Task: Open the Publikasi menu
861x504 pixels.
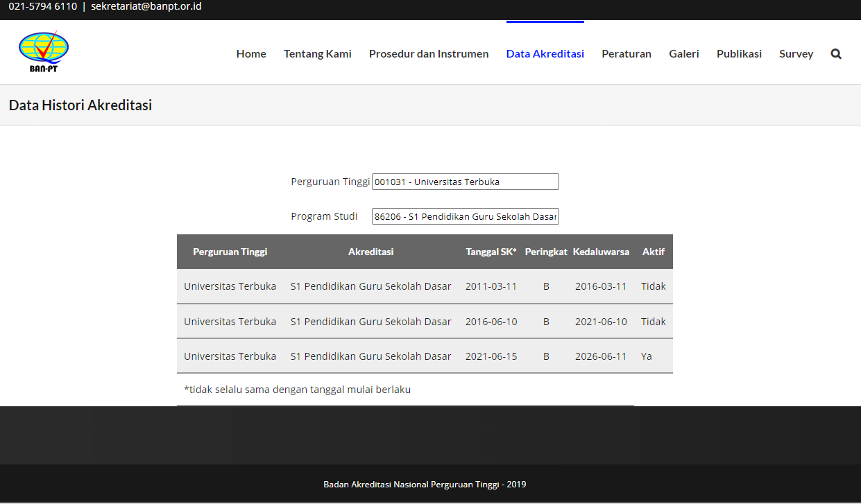Action: tap(739, 53)
